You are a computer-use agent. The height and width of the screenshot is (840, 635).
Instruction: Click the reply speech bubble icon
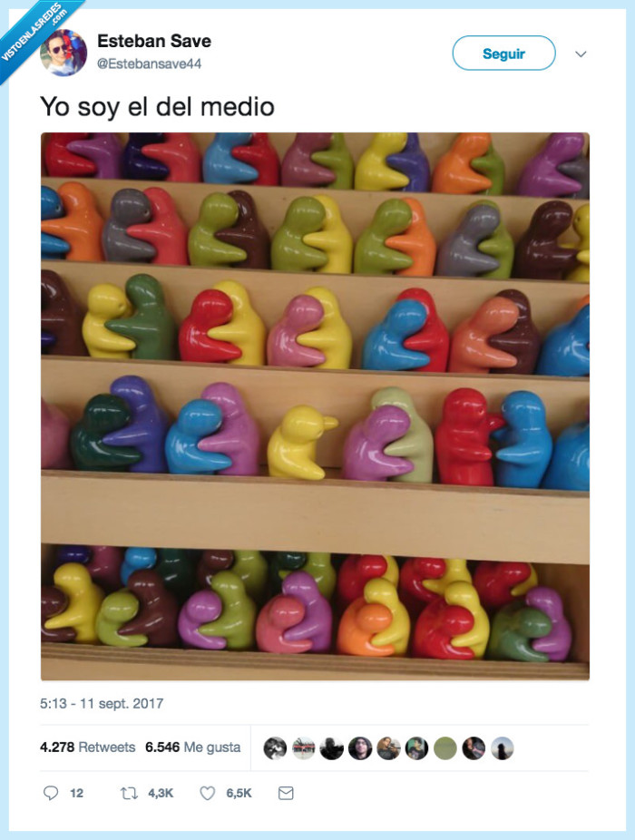coord(51,793)
